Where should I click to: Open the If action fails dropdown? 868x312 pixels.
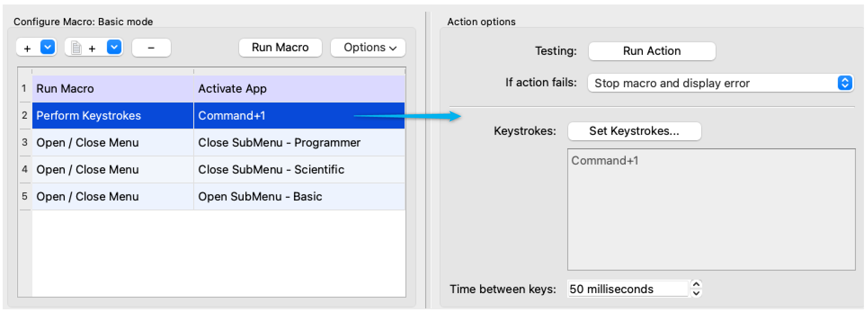tap(720, 83)
